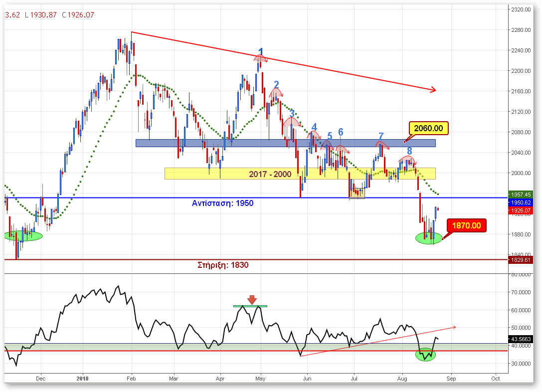The width and height of the screenshot is (542, 392).
Task: Click the 'Aug' label on time axis
Action: click(x=402, y=379)
